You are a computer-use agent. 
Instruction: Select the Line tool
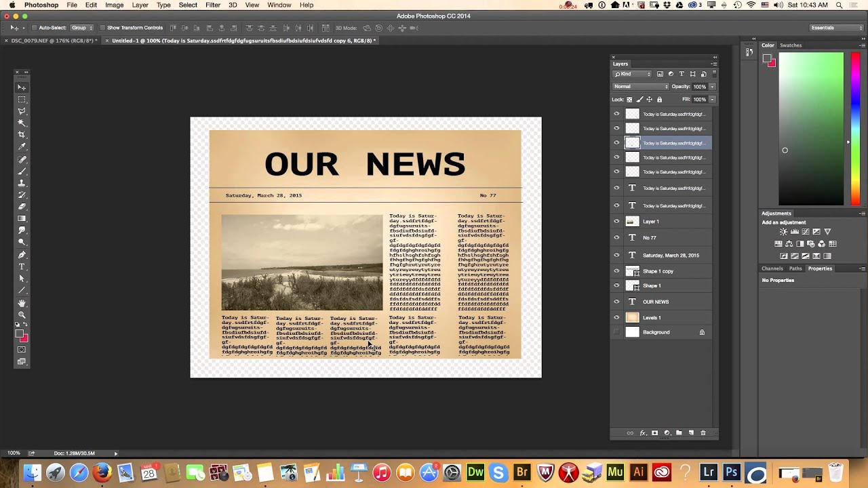point(22,291)
